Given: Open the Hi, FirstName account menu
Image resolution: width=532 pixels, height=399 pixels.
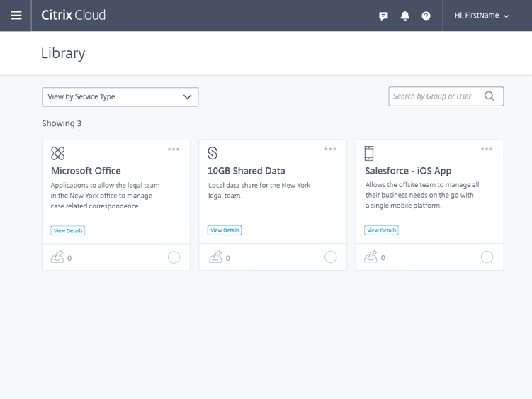Looking at the screenshot, I should pyautogui.click(x=482, y=16).
